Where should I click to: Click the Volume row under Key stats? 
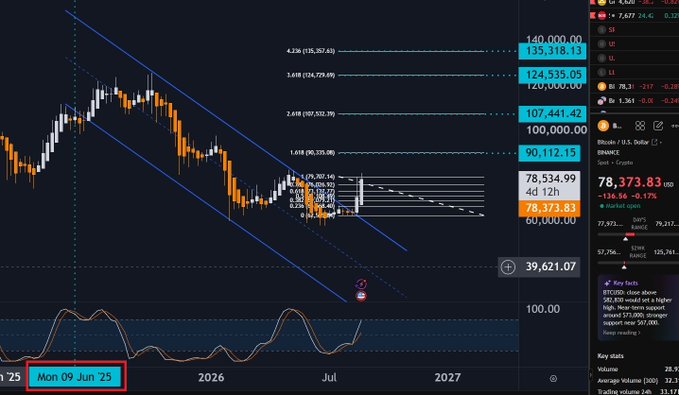click(638, 369)
